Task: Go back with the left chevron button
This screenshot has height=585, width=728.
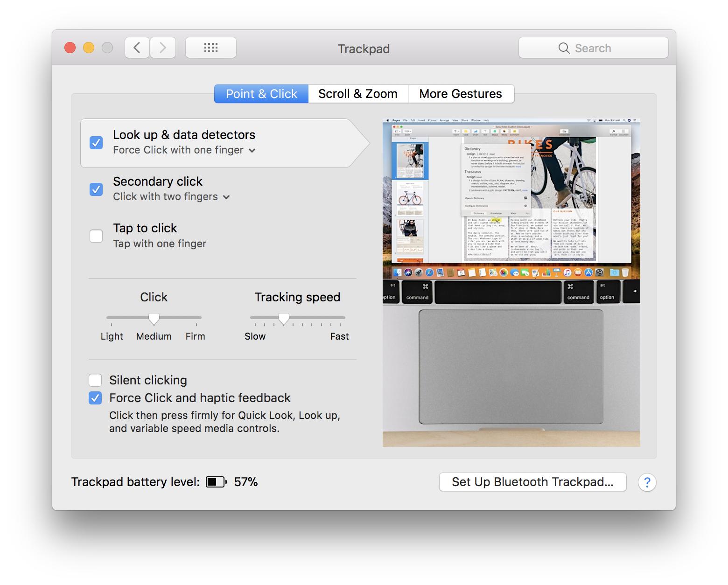Action: click(x=137, y=48)
